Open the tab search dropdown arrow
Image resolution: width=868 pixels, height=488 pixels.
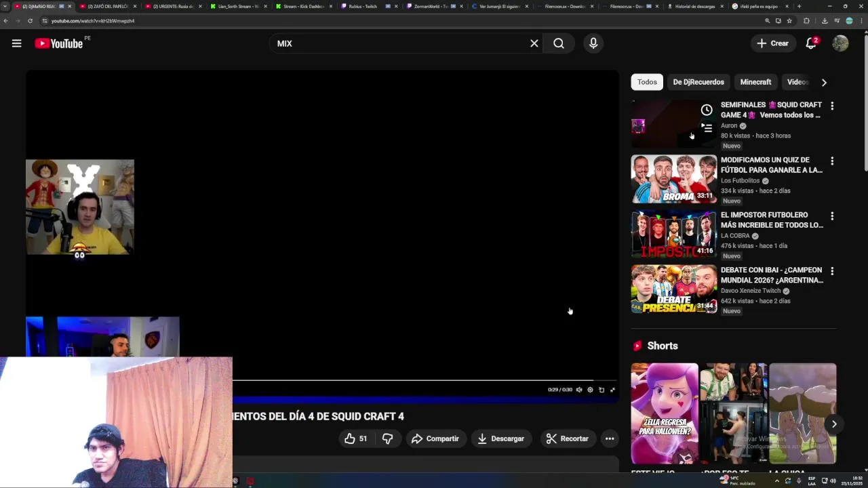[5, 6]
